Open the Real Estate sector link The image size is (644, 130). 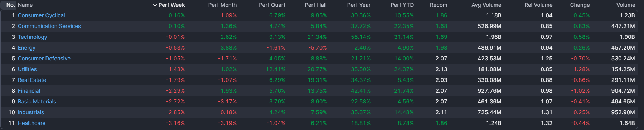[32, 80]
